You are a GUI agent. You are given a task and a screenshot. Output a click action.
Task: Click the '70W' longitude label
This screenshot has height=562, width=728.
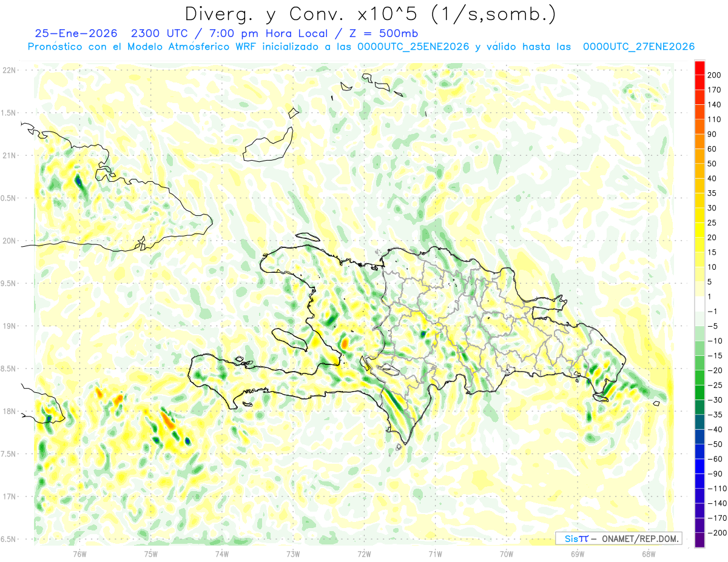[x=507, y=554]
